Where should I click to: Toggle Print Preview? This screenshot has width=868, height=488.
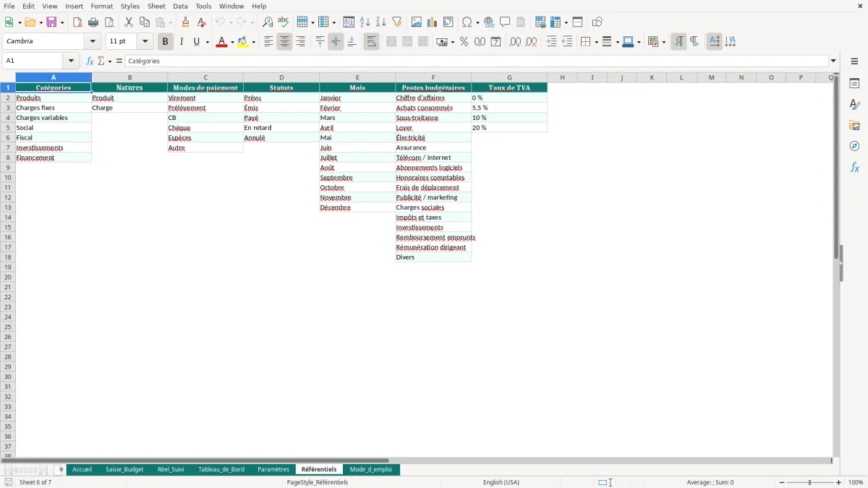(109, 22)
